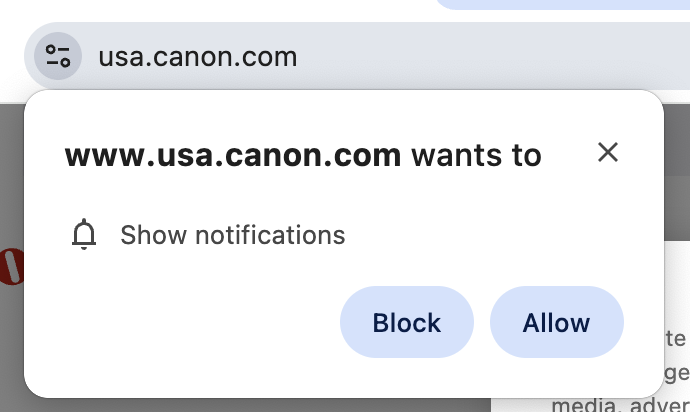Click the usa.canon.com URL text
This screenshot has width=690, height=412.
tap(198, 57)
